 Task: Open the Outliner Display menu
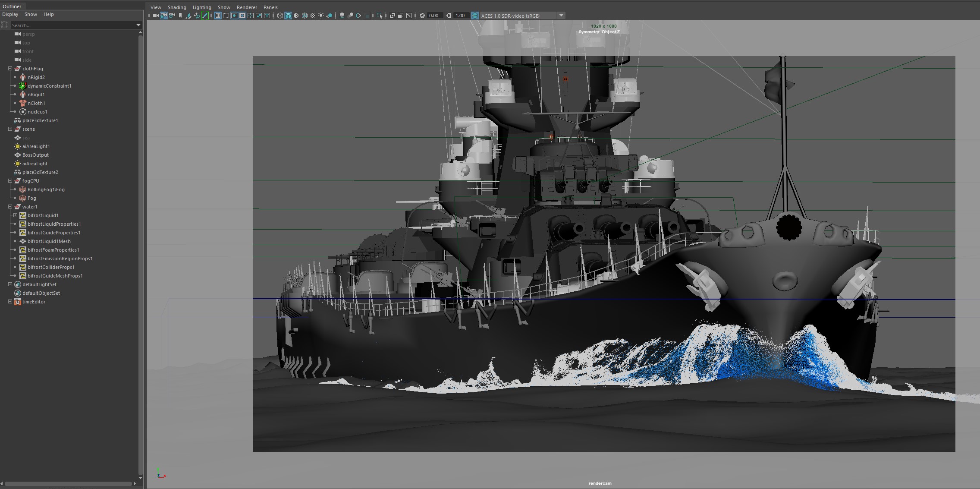[x=10, y=14]
